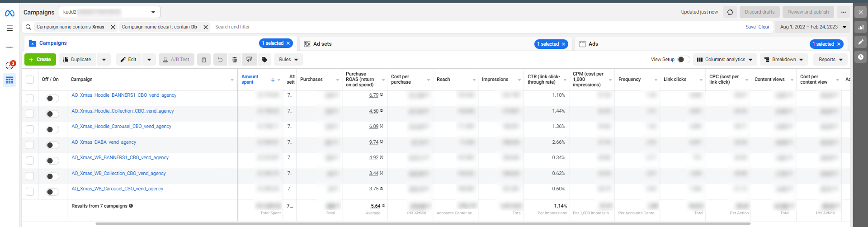Open AQ_Xmas_WB_Carousel_CBO_vend_agency campaign link
This screenshot has width=868, height=227.
[x=118, y=189]
